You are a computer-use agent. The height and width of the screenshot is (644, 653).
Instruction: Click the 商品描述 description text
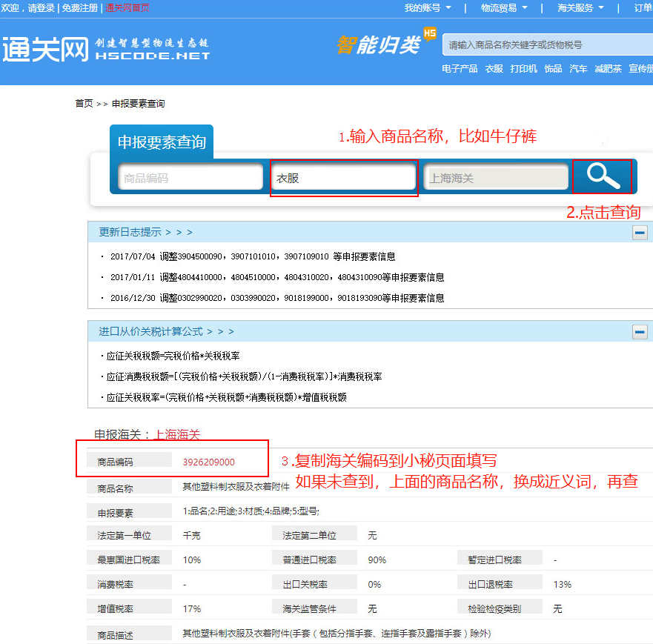pos(337,633)
